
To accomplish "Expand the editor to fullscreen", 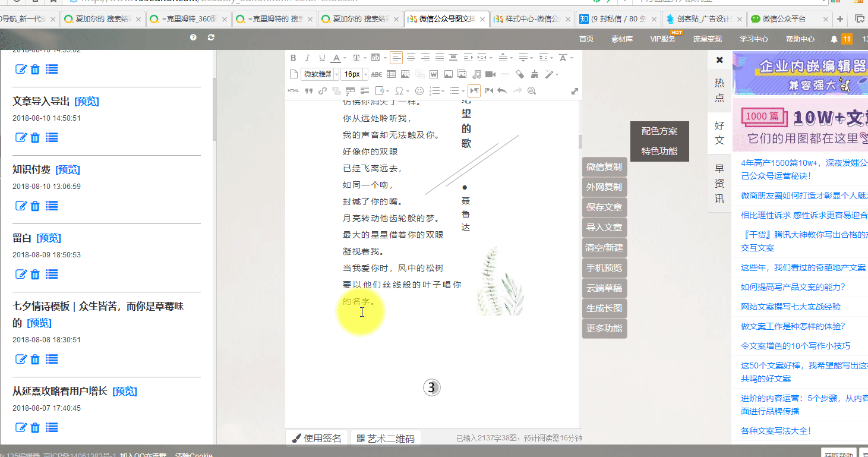I will tap(575, 91).
